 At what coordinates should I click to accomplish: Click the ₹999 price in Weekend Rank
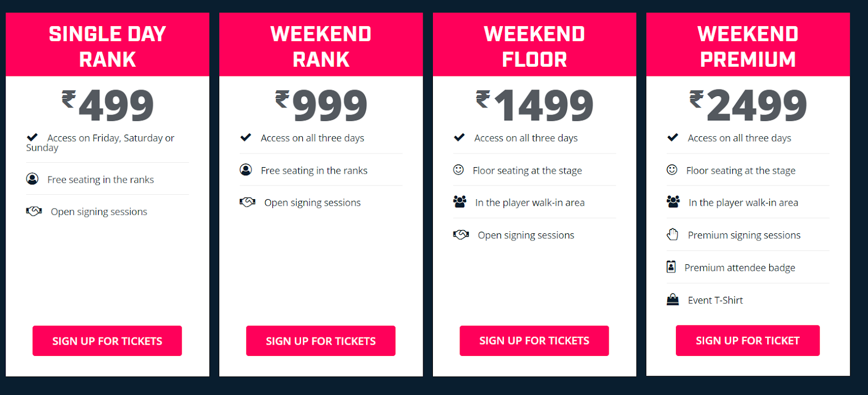321,105
